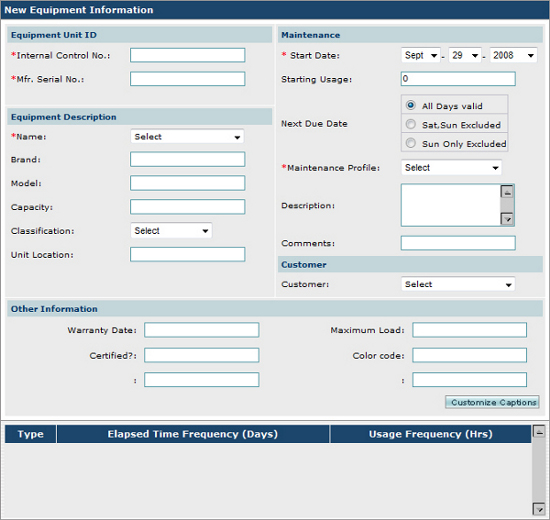Expand the Classification dropdown

pyautogui.click(x=171, y=231)
